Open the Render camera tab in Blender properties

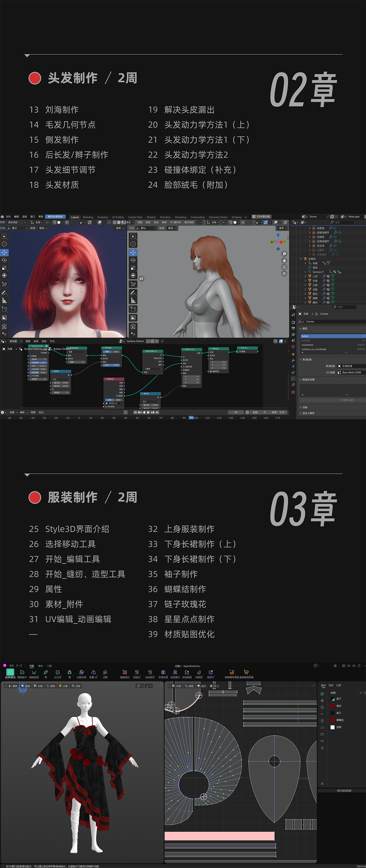click(293, 322)
